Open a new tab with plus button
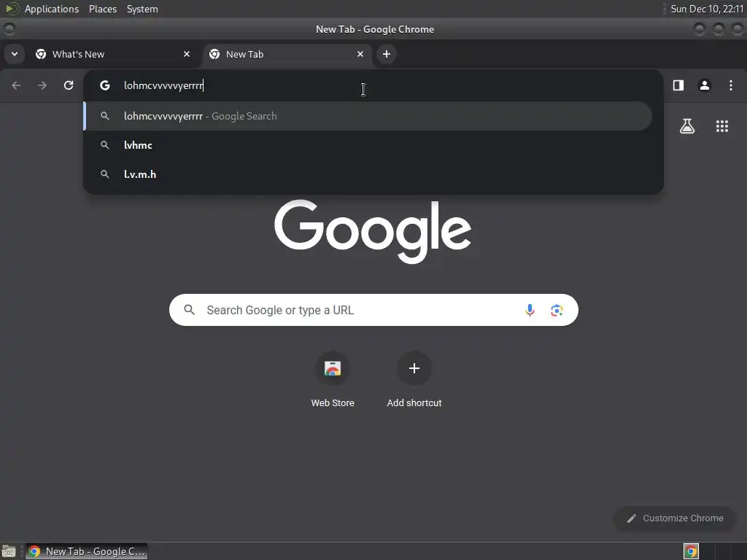Image resolution: width=747 pixels, height=560 pixels. coord(387,54)
